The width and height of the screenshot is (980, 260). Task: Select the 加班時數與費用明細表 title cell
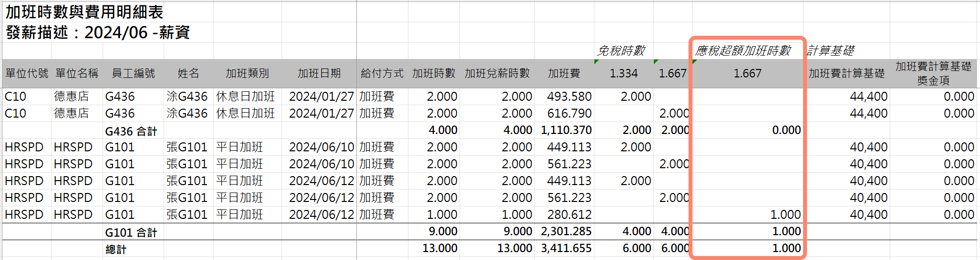pos(84,12)
